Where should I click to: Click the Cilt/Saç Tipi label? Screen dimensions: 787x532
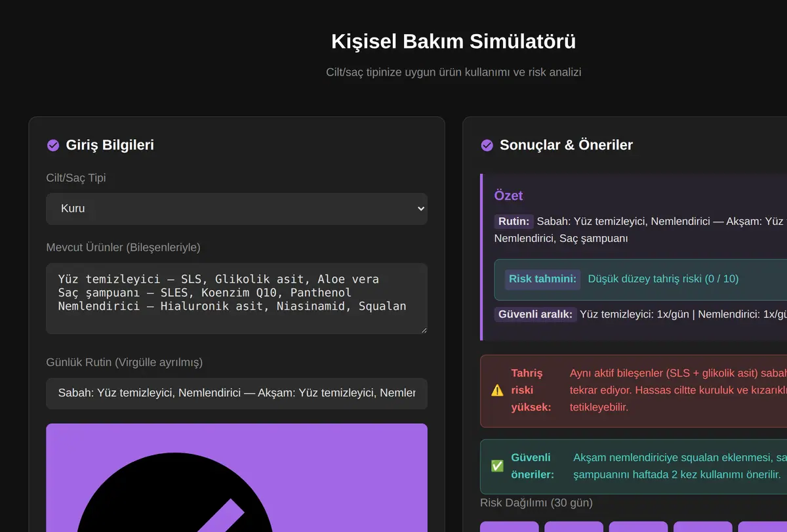click(76, 178)
